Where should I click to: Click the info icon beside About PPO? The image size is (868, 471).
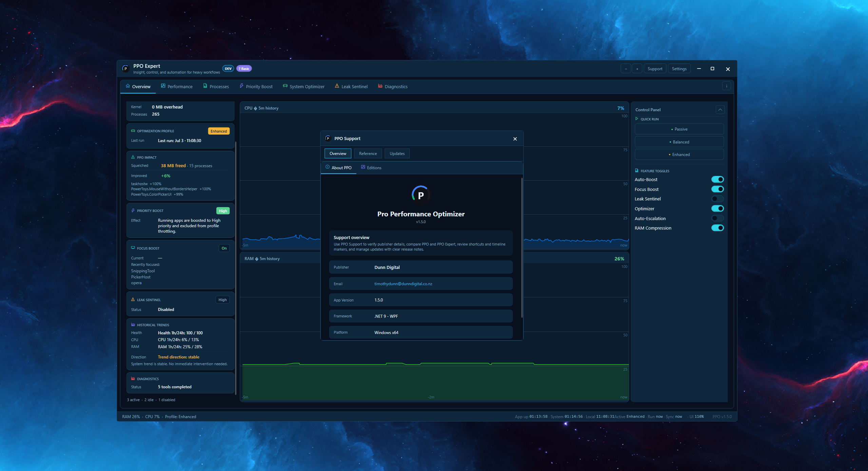(328, 167)
